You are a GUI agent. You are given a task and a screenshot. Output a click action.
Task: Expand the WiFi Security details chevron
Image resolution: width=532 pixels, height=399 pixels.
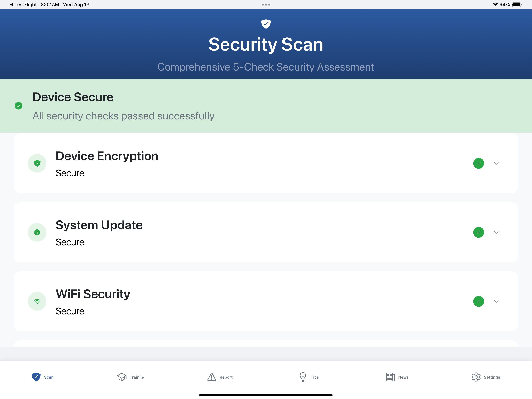(x=496, y=301)
